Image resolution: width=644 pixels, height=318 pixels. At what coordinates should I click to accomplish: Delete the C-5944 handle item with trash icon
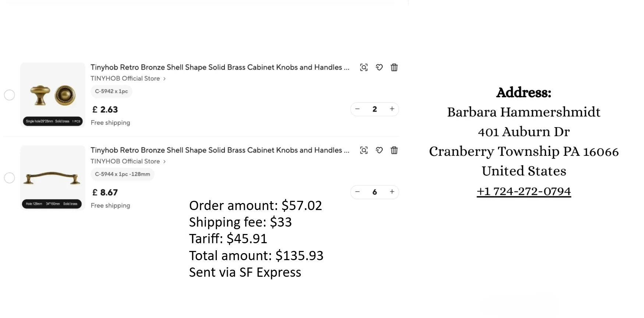tap(394, 150)
